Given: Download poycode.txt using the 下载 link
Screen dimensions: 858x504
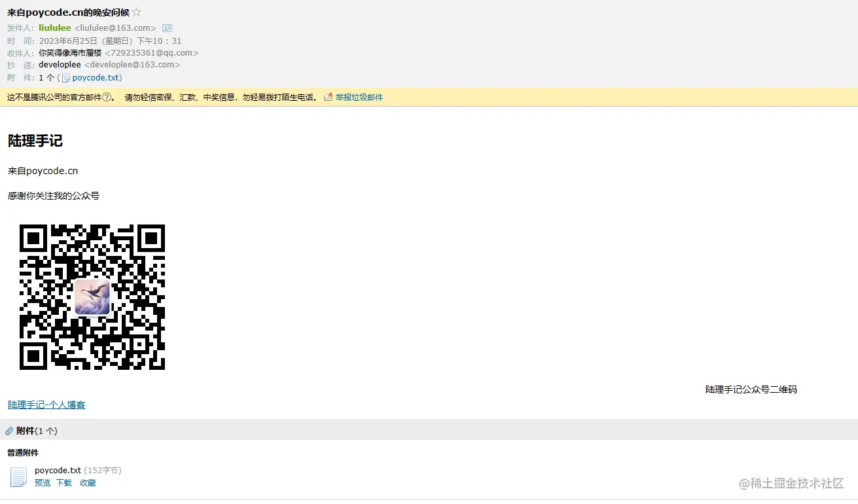Looking at the screenshot, I should click(63, 482).
